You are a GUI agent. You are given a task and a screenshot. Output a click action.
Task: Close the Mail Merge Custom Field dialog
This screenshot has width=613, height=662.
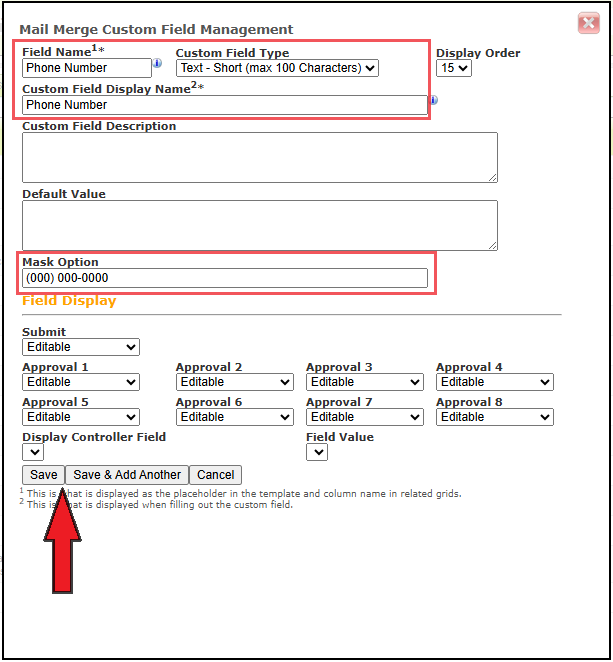click(x=589, y=23)
